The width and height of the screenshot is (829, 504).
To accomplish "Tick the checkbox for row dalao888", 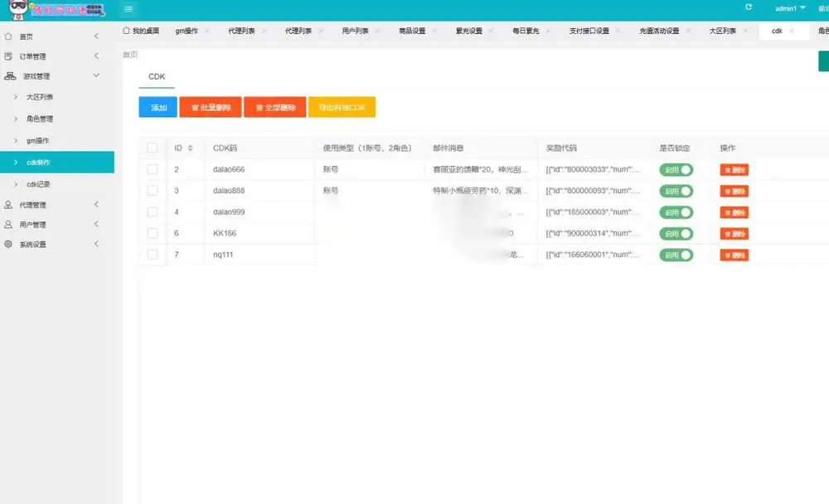I will click(x=153, y=191).
